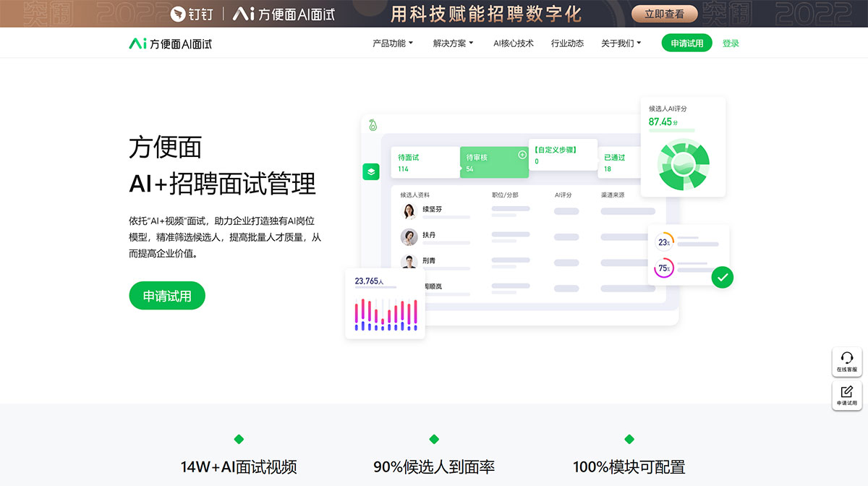This screenshot has height=486, width=868.
Task: Click the 申请试用 pencil icon on the right edge
Action: tap(846, 394)
